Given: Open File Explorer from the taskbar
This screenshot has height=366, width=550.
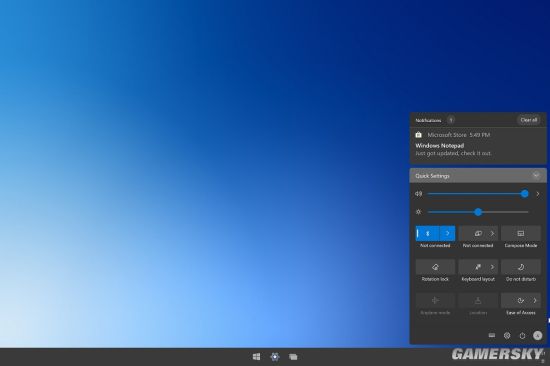Looking at the screenshot, I should [293, 357].
